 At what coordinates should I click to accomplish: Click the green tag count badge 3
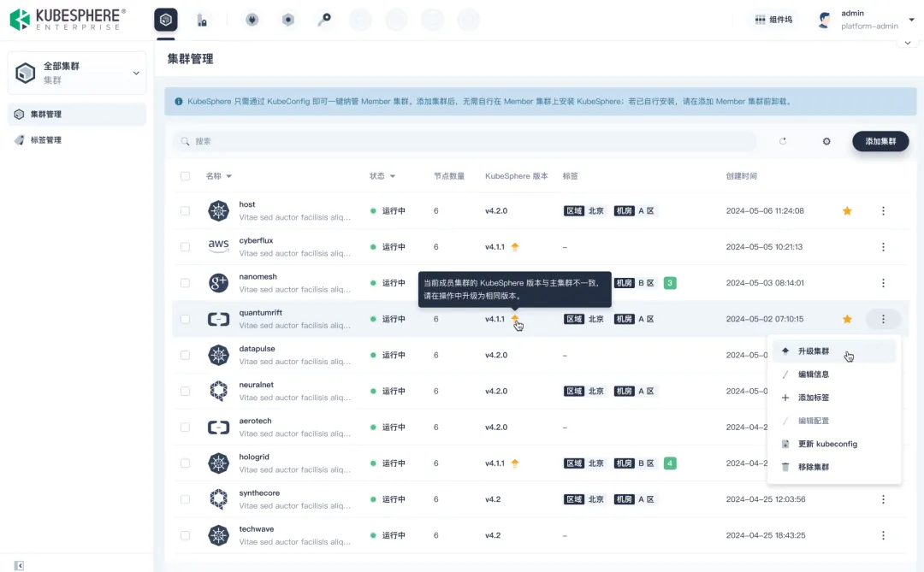click(670, 283)
